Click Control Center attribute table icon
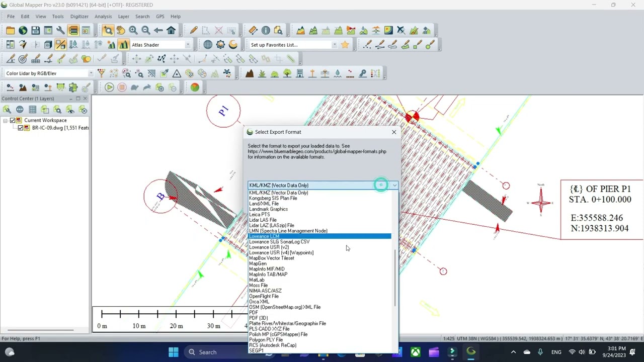Viewport: 644px width, 362px height. tap(33, 110)
